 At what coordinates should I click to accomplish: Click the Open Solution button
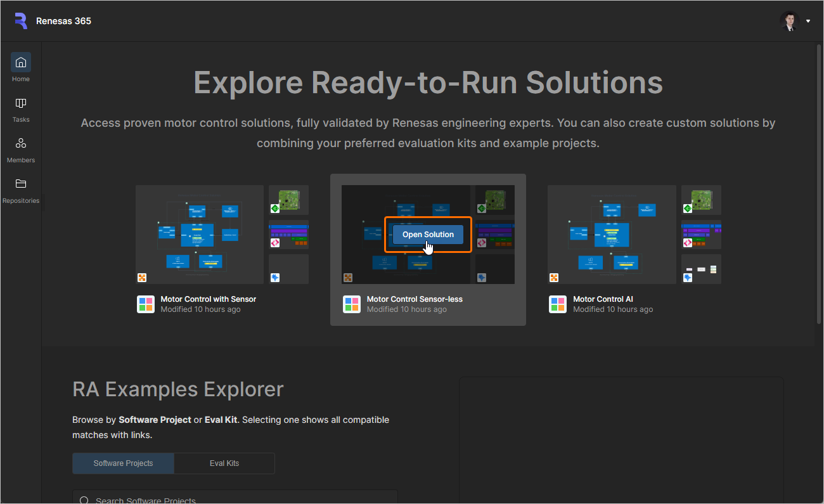coord(428,235)
